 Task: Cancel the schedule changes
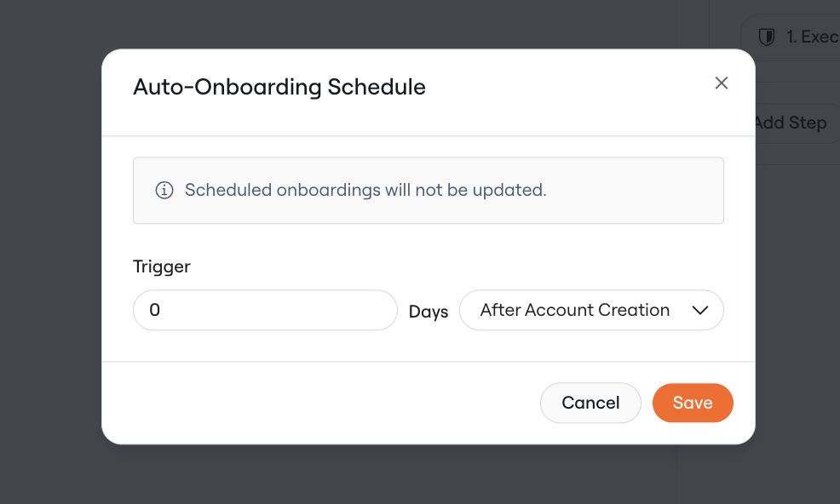click(x=590, y=403)
